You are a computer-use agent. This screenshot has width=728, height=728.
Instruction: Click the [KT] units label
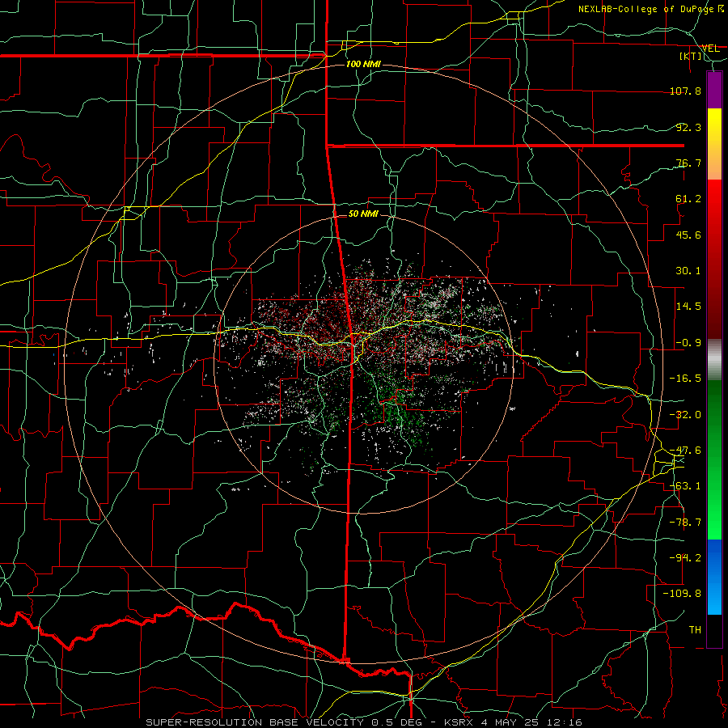(x=691, y=56)
